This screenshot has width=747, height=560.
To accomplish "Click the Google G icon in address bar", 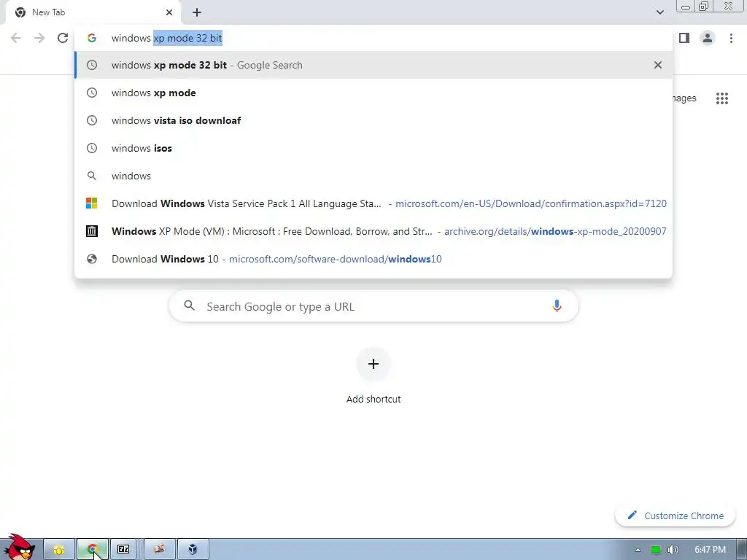I will (x=92, y=38).
